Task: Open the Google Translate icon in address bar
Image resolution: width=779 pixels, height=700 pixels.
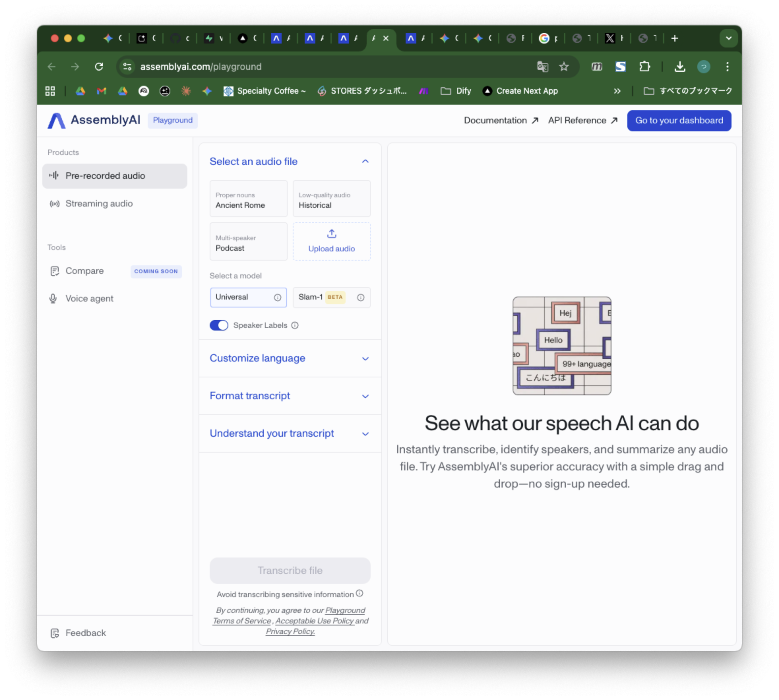Action: (x=542, y=67)
